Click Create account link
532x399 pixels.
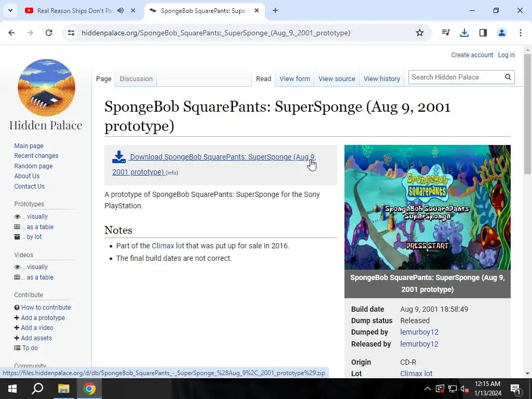[x=472, y=55]
